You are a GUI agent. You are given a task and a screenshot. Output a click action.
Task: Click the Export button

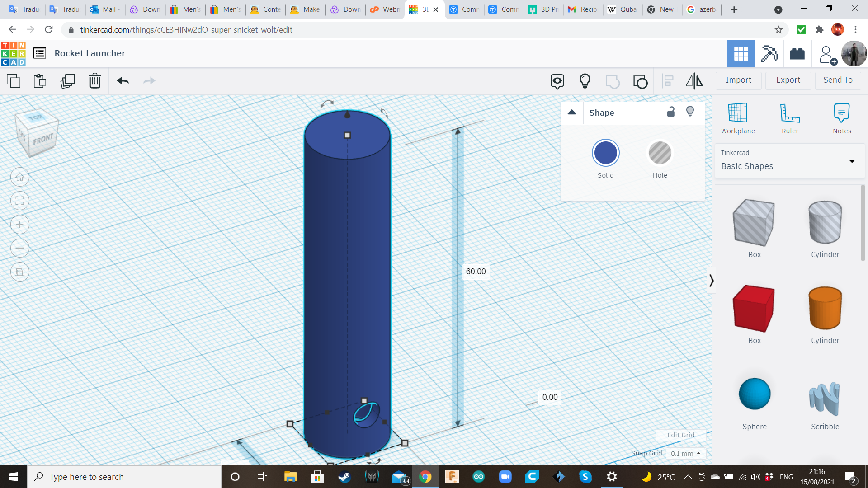[788, 80]
